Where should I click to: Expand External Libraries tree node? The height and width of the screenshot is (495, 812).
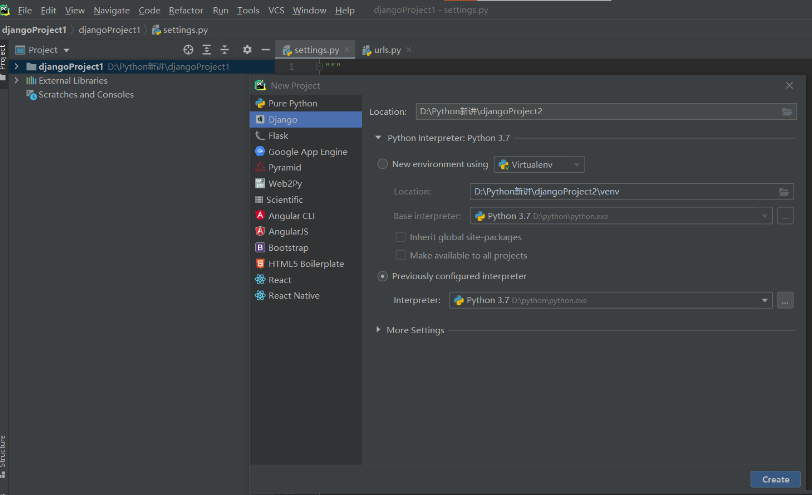pyautogui.click(x=16, y=80)
